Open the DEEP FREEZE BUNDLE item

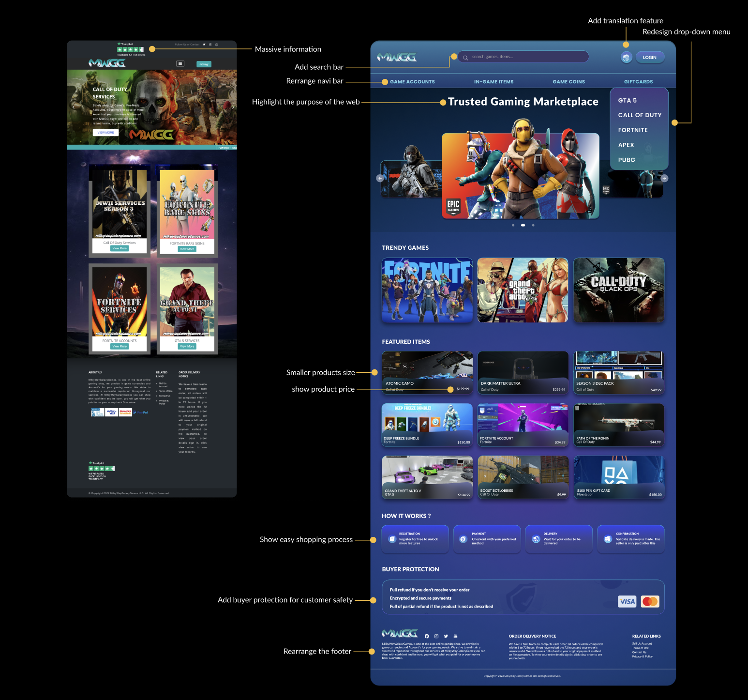coord(427,425)
